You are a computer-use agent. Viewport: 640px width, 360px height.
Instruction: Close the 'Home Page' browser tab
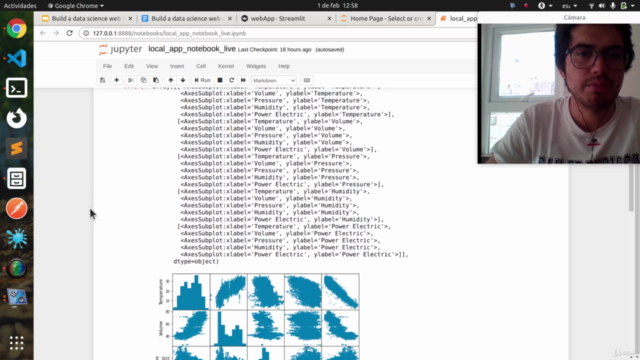point(429,18)
